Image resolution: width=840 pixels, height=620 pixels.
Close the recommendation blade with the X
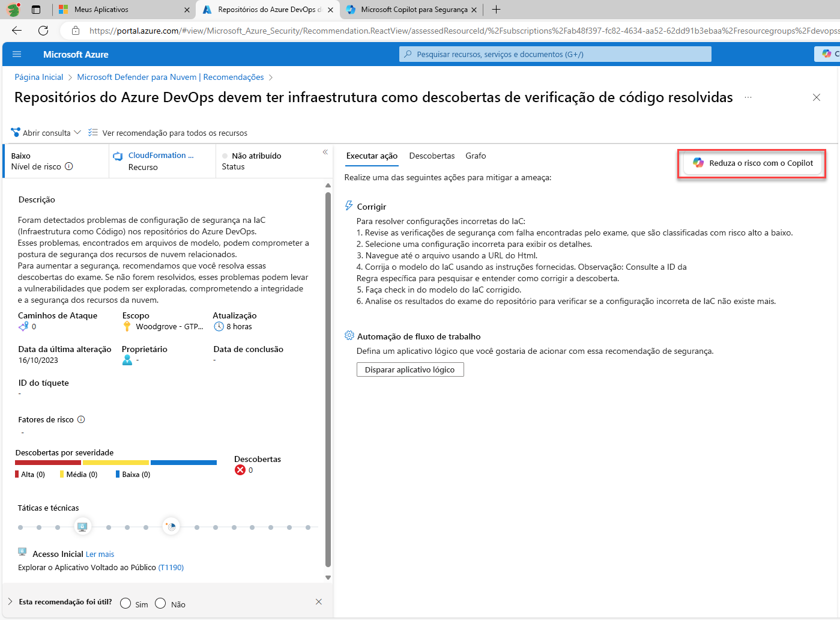pyautogui.click(x=817, y=97)
